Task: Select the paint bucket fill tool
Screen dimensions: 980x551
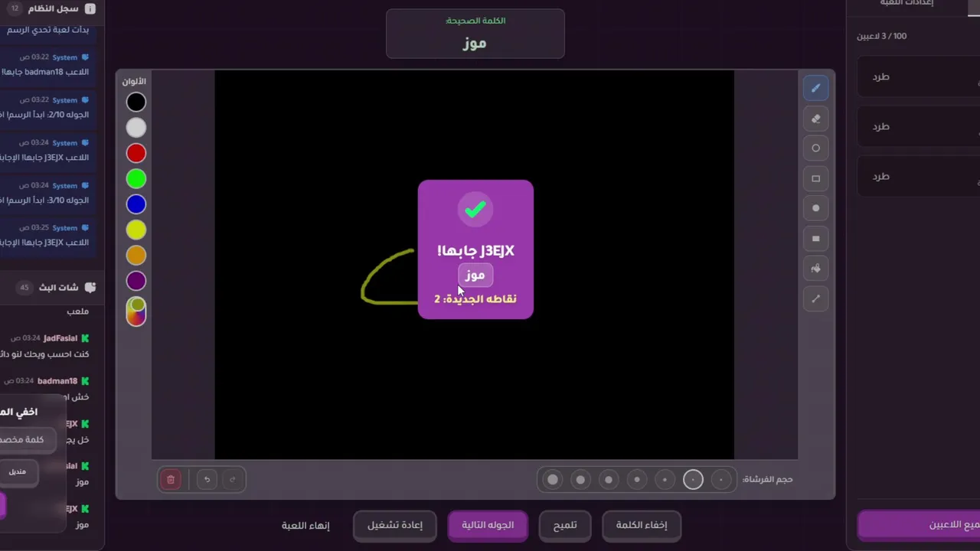Action: coord(815,269)
